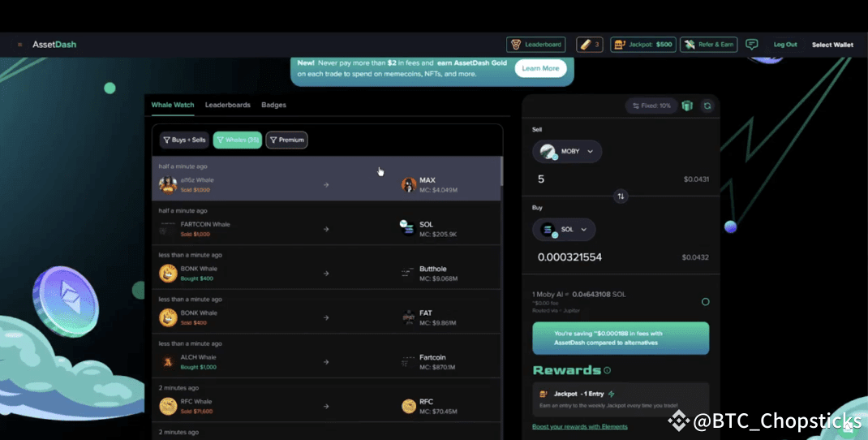Open the chat messages icon
868x440 pixels.
point(752,45)
